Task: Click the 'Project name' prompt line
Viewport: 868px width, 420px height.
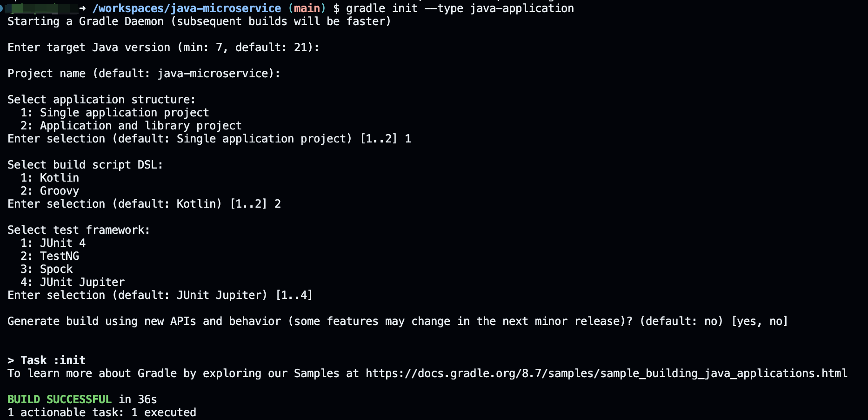Action: (x=144, y=74)
